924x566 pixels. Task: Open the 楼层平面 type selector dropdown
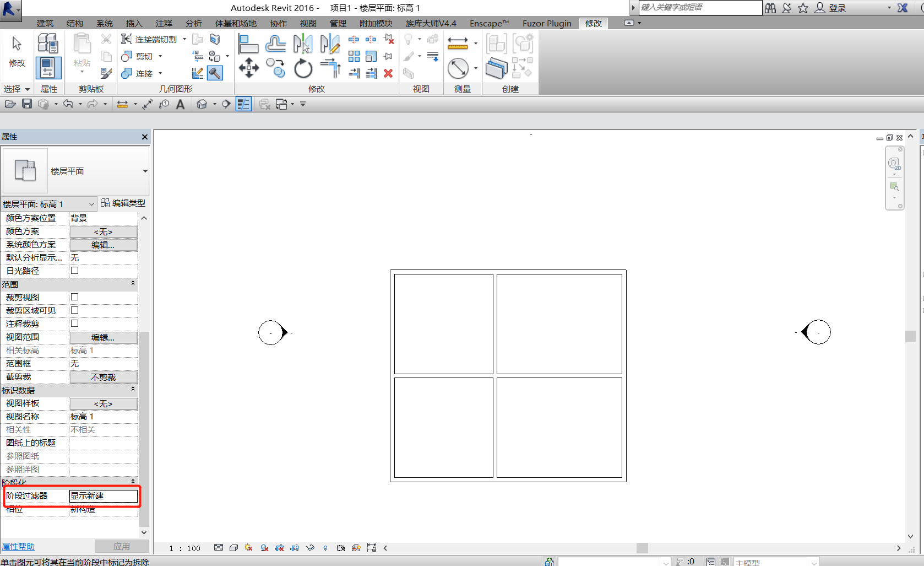[x=145, y=171]
